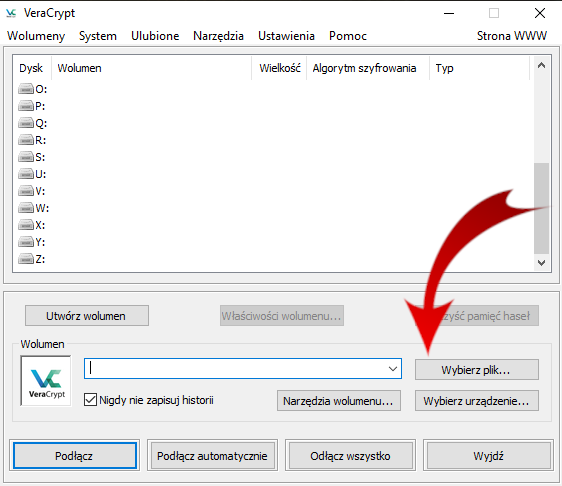Toggle Nigdy nie zapisuj historii checkbox

(90, 400)
